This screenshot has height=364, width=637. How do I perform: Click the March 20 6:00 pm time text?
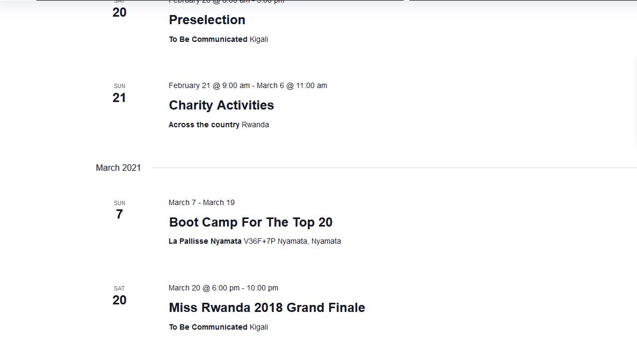tap(204, 288)
